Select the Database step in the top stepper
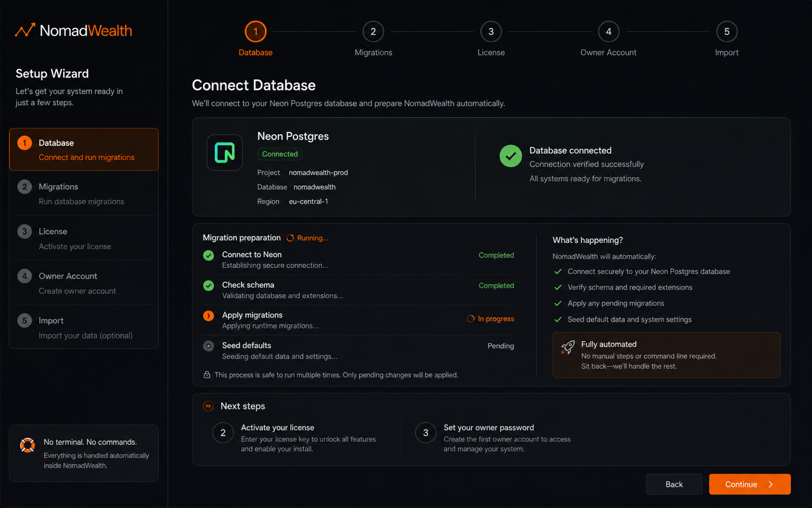The width and height of the screenshot is (812, 508). click(255, 38)
